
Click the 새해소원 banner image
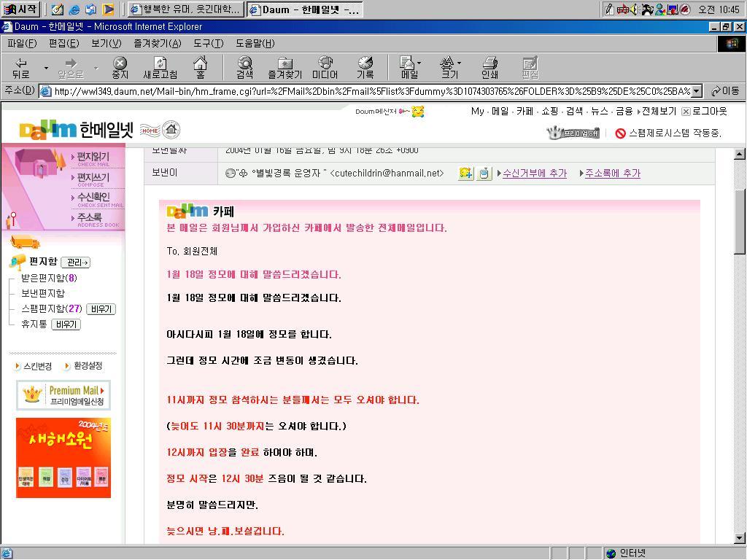tap(63, 458)
